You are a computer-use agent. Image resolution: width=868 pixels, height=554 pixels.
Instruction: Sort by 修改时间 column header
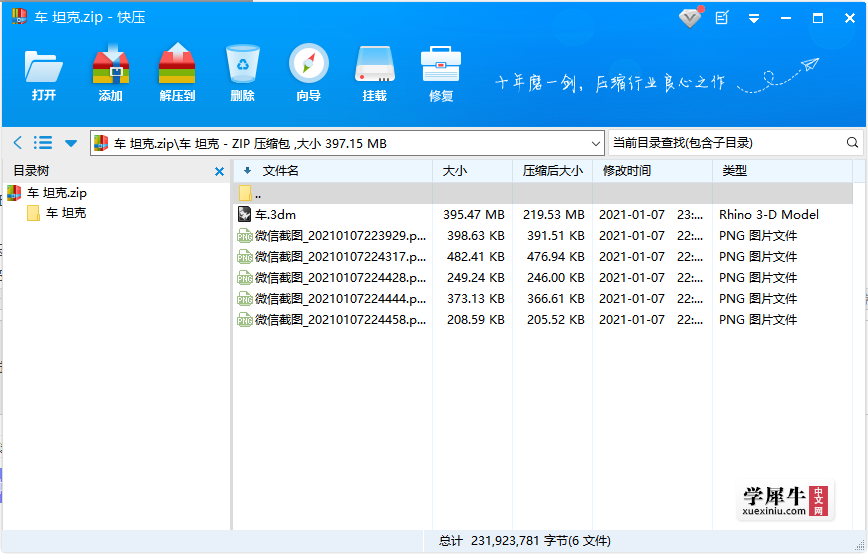pyautogui.click(x=653, y=171)
